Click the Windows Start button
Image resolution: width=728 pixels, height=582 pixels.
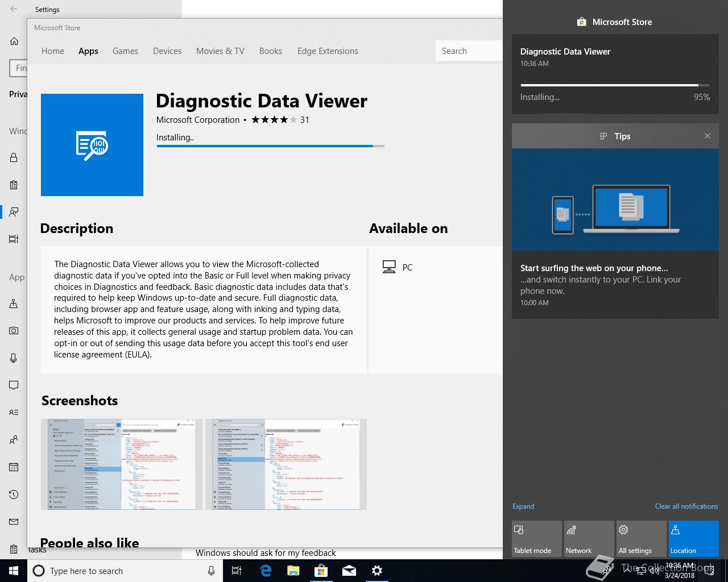click(14, 571)
